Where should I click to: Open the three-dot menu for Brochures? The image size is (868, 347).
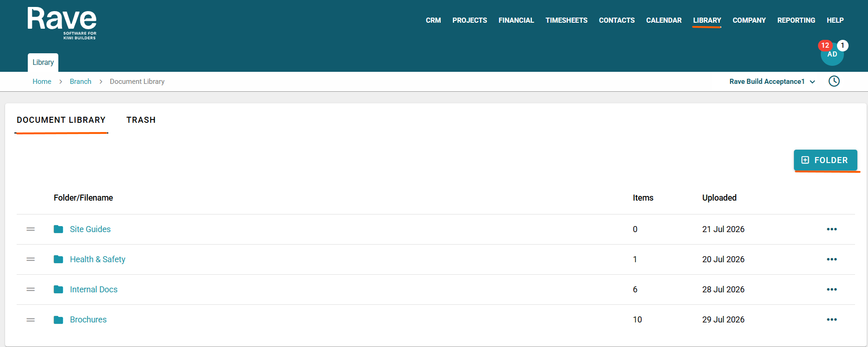[831, 320]
